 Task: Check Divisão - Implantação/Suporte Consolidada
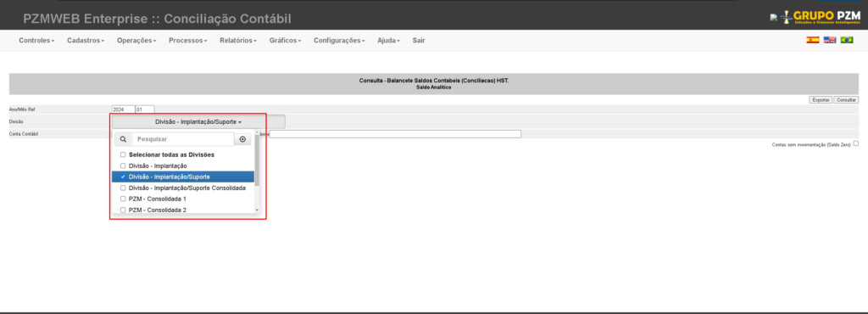123,188
